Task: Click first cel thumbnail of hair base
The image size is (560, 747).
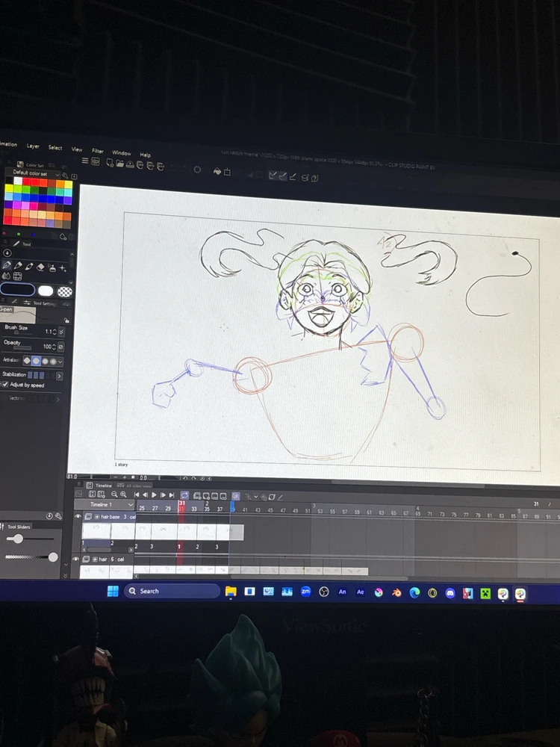Action: pos(96,530)
